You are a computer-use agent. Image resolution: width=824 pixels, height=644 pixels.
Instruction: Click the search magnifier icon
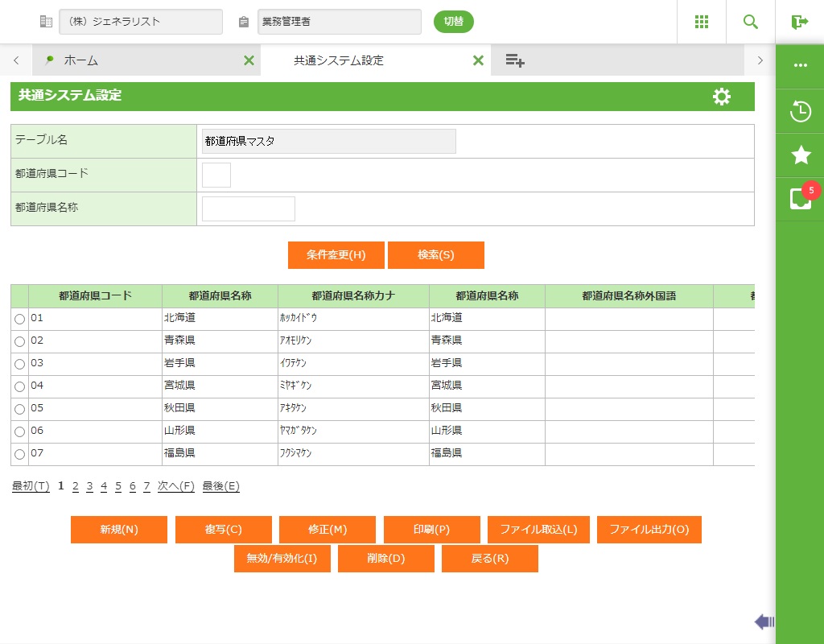(x=751, y=22)
